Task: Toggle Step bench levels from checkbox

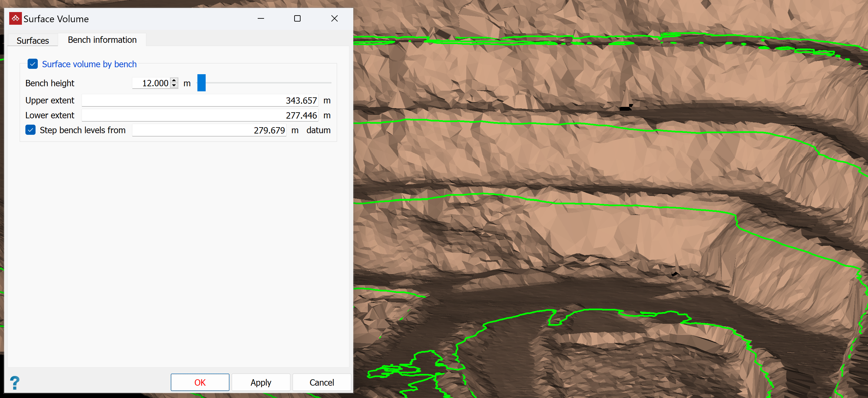Action: 31,130
